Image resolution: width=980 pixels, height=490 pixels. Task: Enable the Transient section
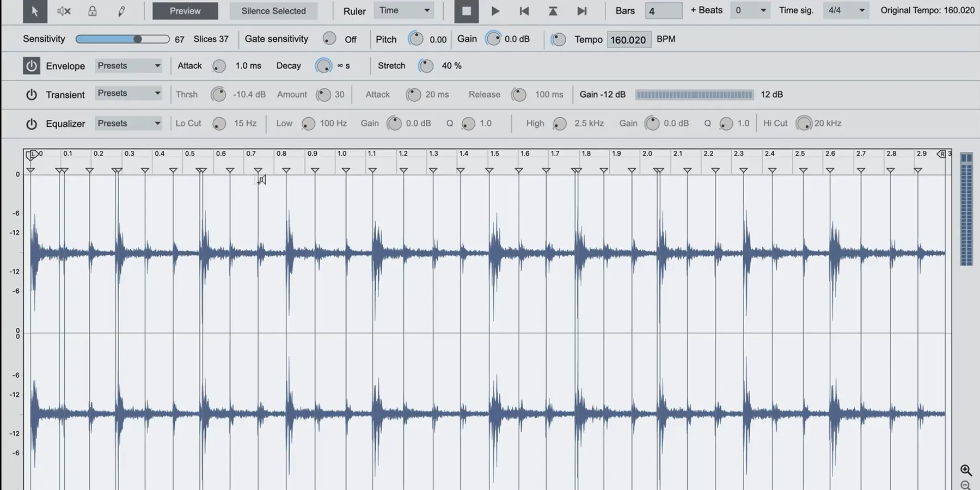pos(32,95)
